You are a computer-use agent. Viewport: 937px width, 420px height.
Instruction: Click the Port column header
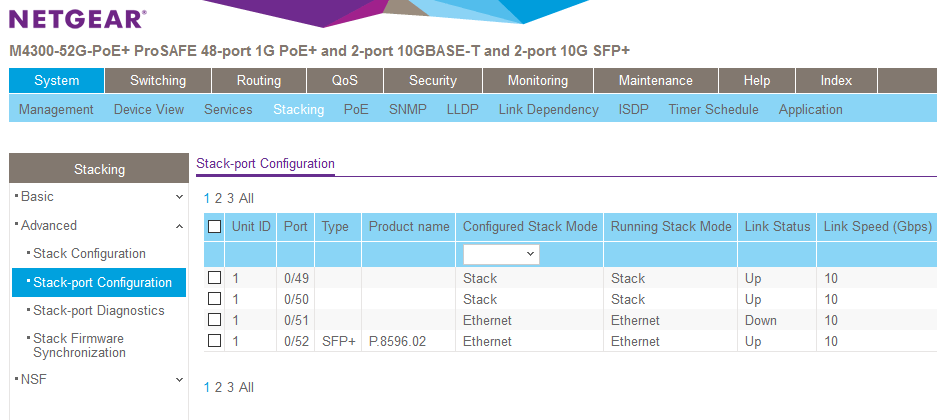pyautogui.click(x=296, y=226)
